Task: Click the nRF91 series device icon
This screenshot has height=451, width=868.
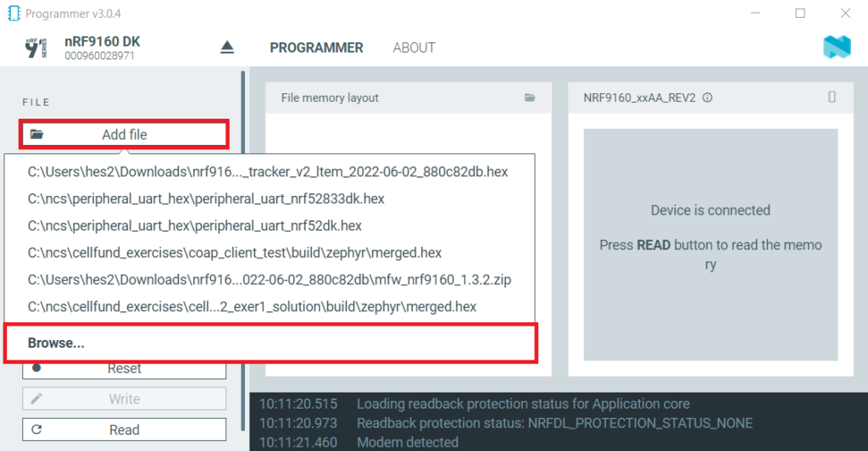Action: [36, 48]
